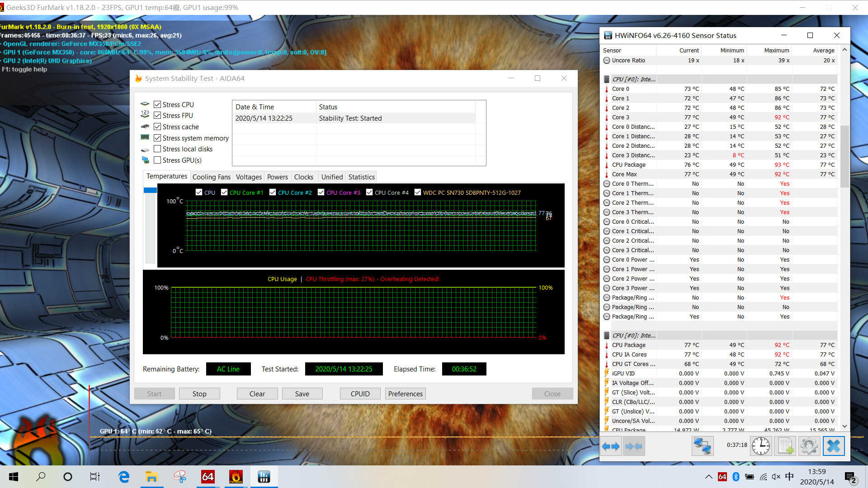868x488 pixels.
Task: Open the Powers tab
Action: click(x=277, y=177)
